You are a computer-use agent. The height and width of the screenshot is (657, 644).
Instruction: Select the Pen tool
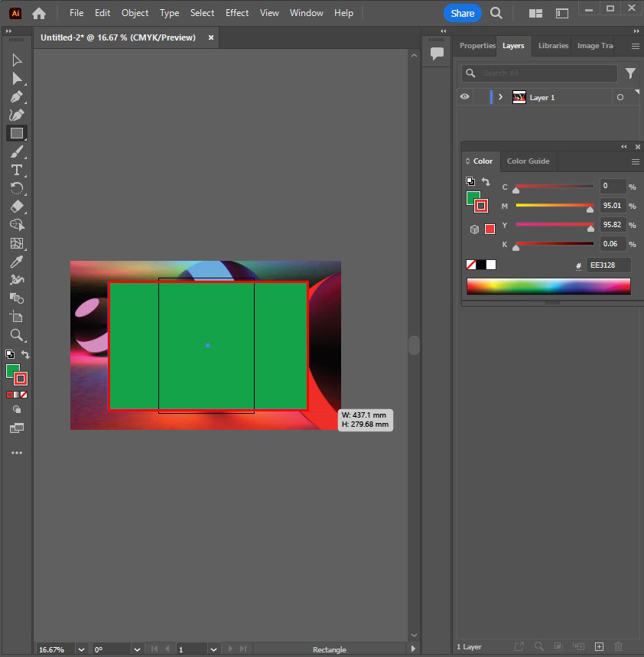[x=16, y=97]
